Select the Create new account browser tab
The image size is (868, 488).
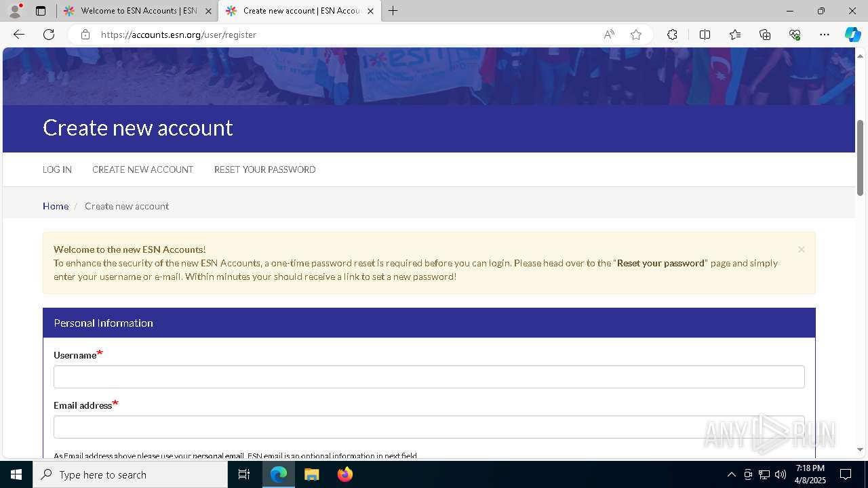(x=300, y=11)
